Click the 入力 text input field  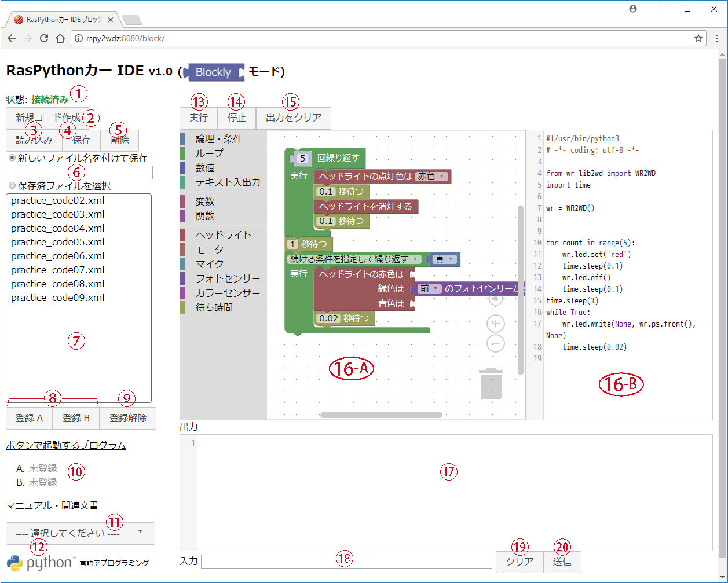[x=346, y=562]
